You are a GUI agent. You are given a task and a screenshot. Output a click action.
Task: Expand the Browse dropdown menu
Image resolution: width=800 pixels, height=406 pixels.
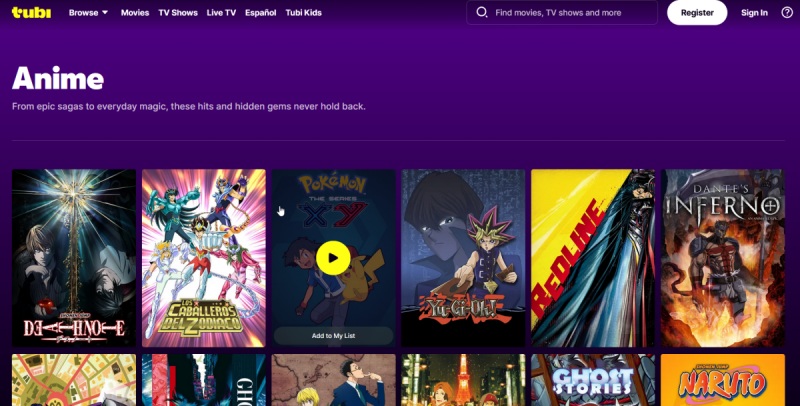pos(88,13)
